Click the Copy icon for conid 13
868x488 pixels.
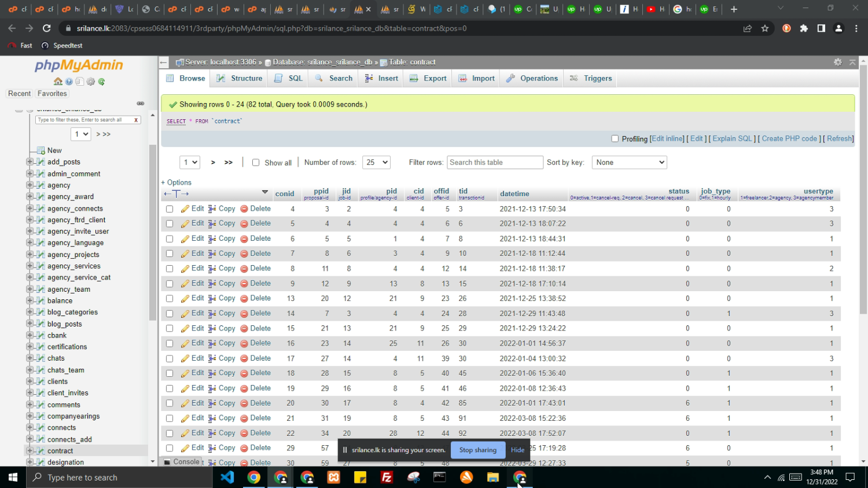[x=212, y=299]
